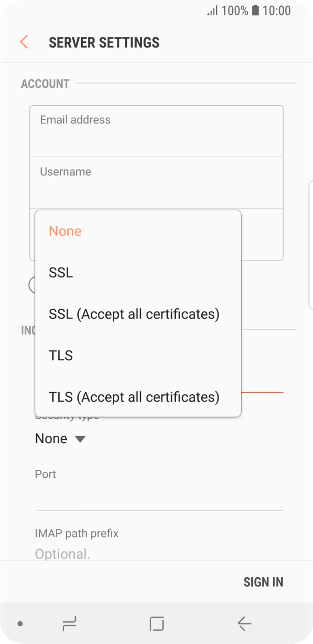Tap the clock showing 10:00

point(277,11)
